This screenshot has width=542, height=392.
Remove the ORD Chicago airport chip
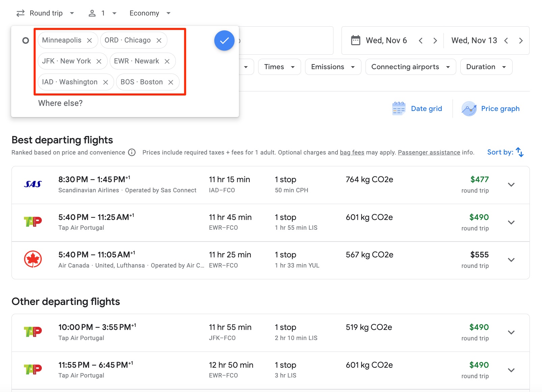pyautogui.click(x=159, y=40)
